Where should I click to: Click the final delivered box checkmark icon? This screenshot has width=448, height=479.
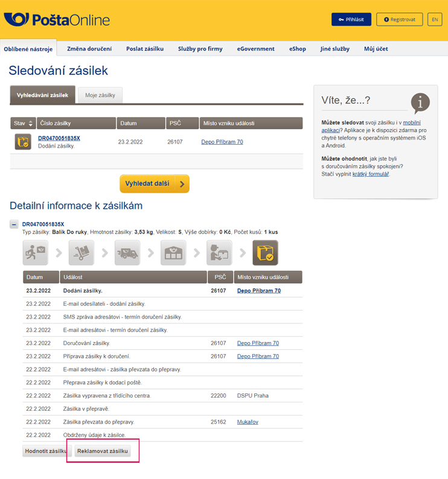click(265, 253)
